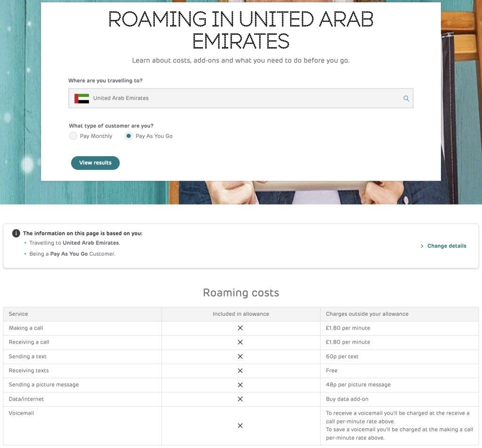Click the destination country input field
The width and height of the screenshot is (482, 448).
click(x=241, y=98)
